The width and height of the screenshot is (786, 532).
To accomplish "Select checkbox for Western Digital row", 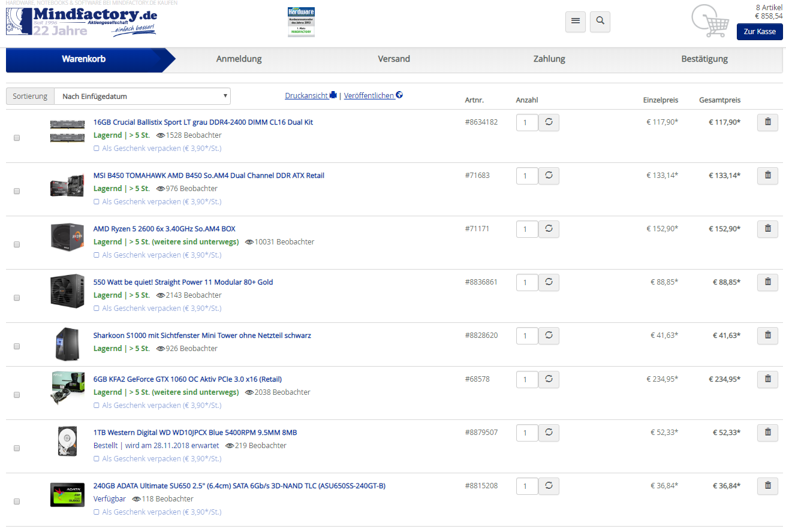I will [x=17, y=448].
